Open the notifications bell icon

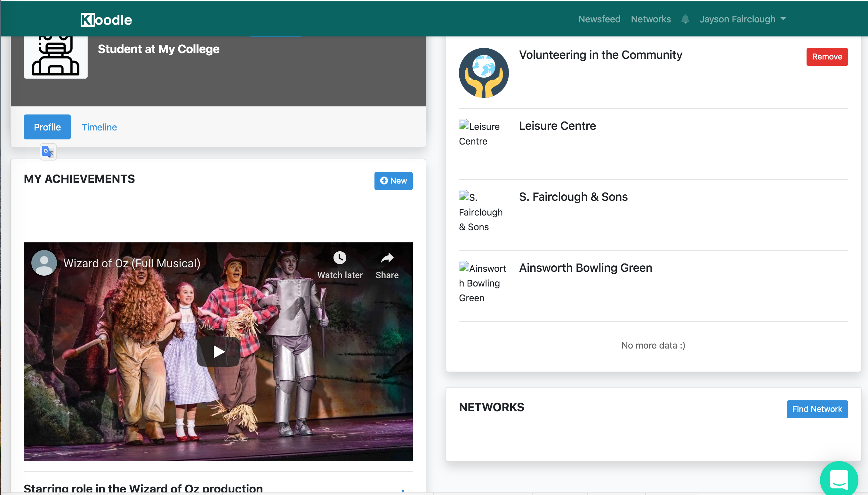click(x=685, y=19)
